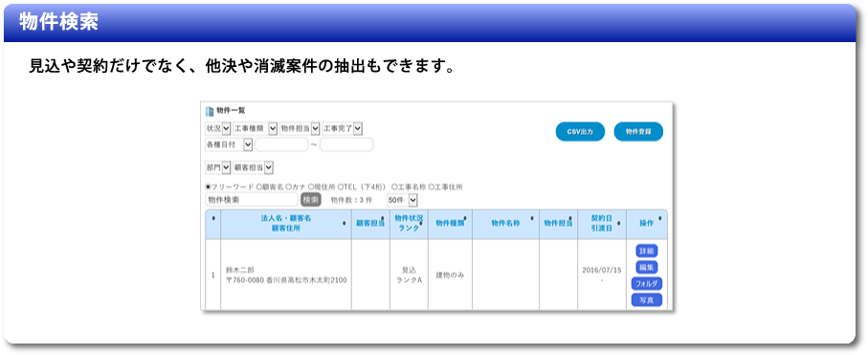The image size is (868, 355).
Task: Click the 物件検索 page title
Action: point(58,22)
